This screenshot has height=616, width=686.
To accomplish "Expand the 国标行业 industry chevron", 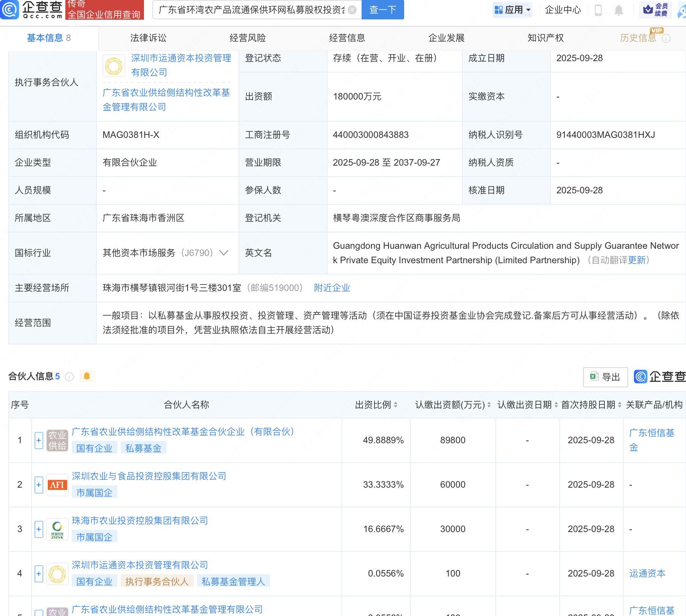I will (x=224, y=253).
